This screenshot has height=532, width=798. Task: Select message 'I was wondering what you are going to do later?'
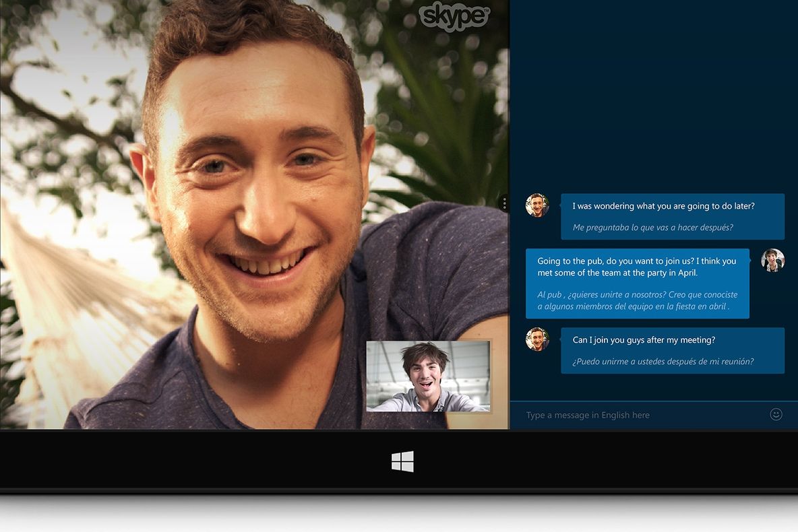[663, 206]
